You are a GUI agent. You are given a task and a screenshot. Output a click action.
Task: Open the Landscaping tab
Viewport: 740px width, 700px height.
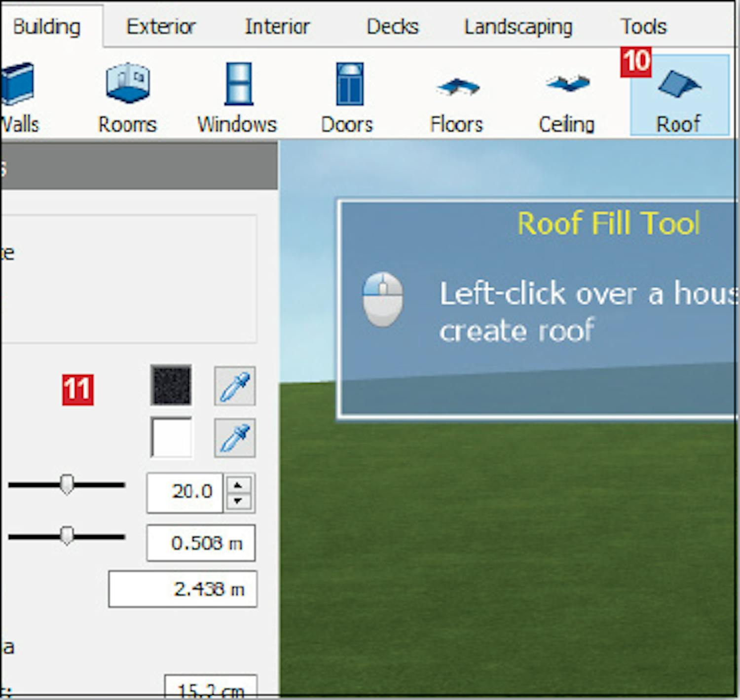pyautogui.click(x=518, y=27)
